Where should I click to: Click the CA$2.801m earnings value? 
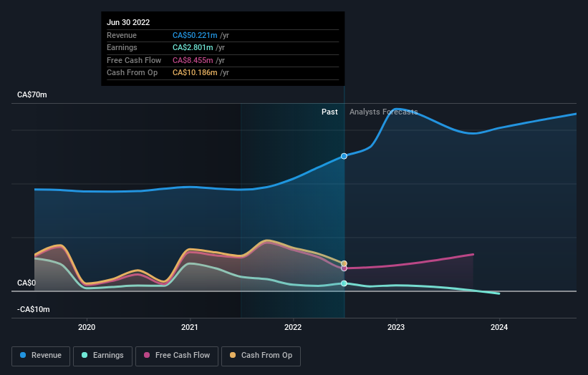(x=193, y=47)
